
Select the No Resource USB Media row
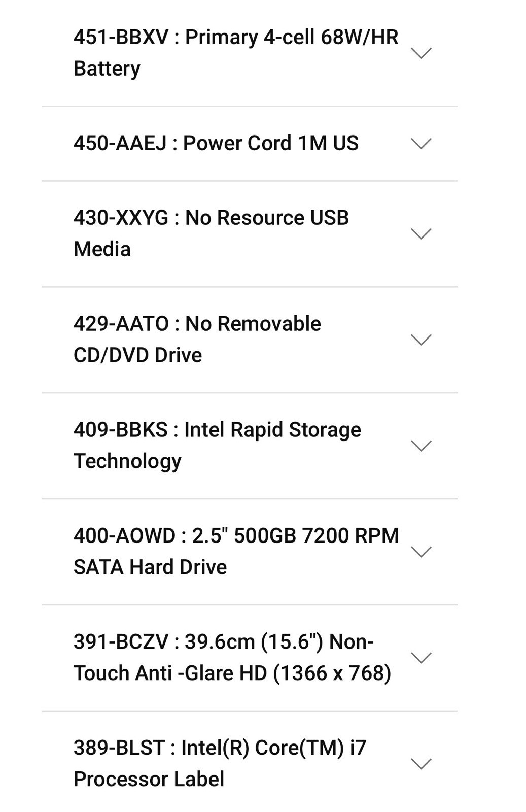(x=250, y=234)
